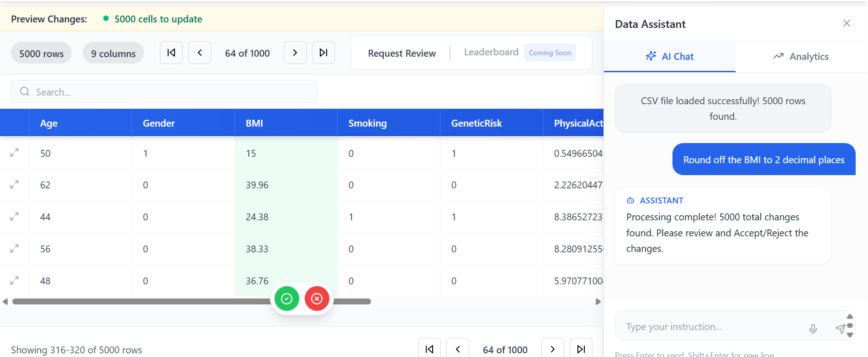This screenshot has height=357, width=868.
Task: Close the Data Assistant panel
Action: pyautogui.click(x=847, y=23)
